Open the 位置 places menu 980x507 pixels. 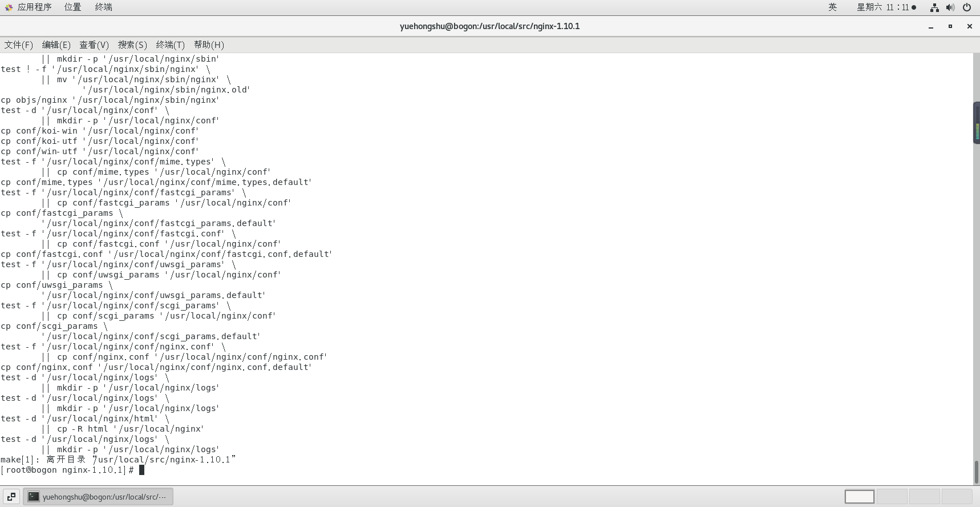click(x=72, y=7)
